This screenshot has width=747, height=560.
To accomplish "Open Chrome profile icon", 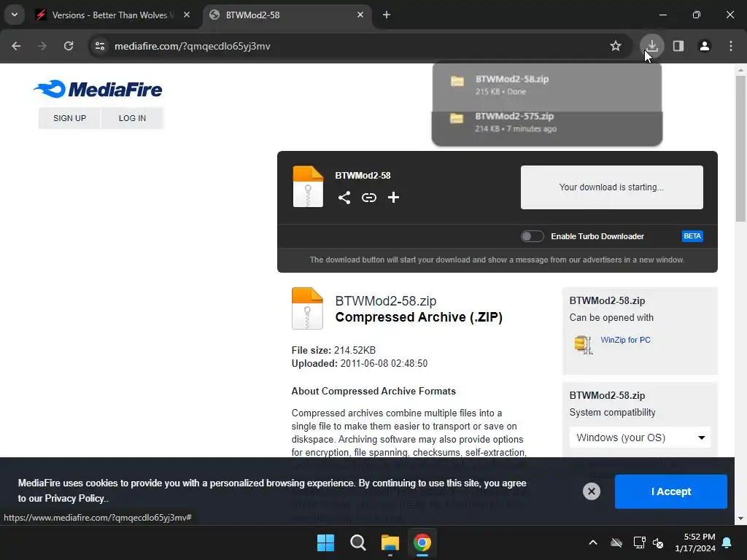I will [705, 46].
